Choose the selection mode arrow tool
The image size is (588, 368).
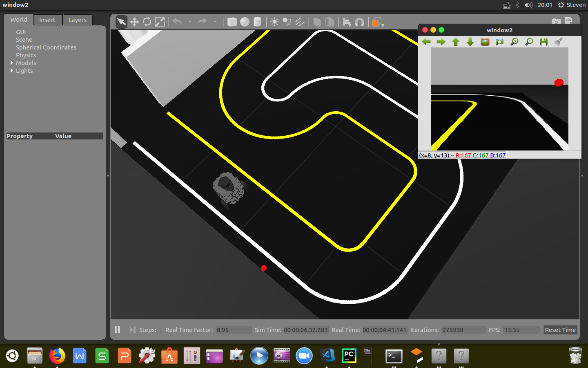coord(121,22)
